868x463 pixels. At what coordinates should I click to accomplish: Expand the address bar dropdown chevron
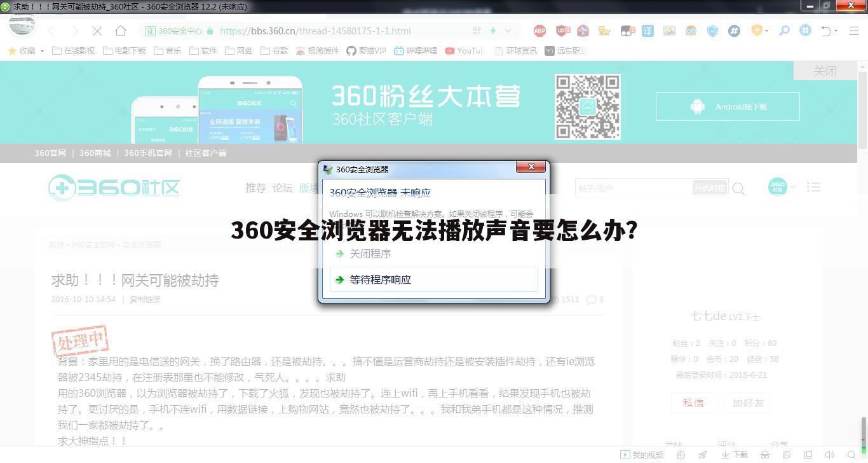pos(508,31)
